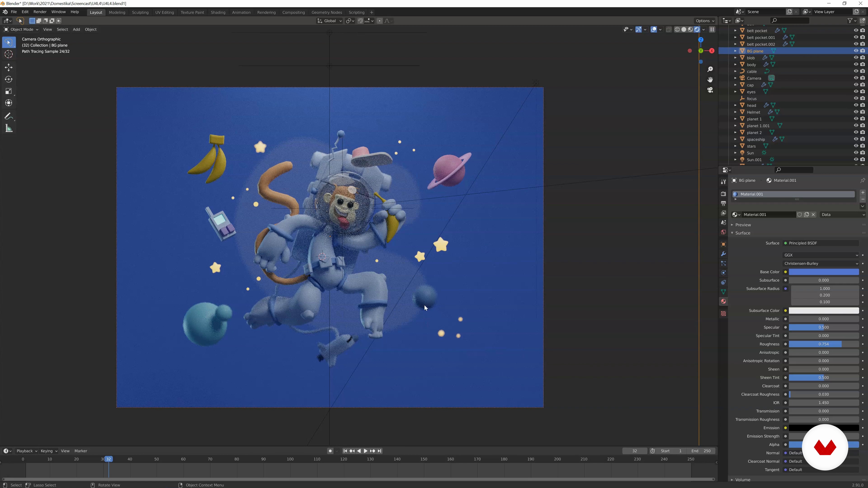Click the Base Color swatch
The height and width of the screenshot is (488, 868).
point(823,272)
